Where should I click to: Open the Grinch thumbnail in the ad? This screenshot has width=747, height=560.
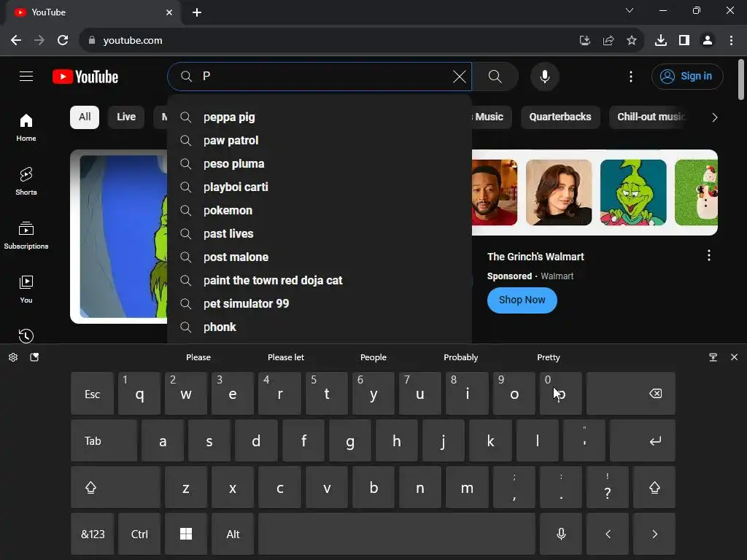[x=632, y=192]
